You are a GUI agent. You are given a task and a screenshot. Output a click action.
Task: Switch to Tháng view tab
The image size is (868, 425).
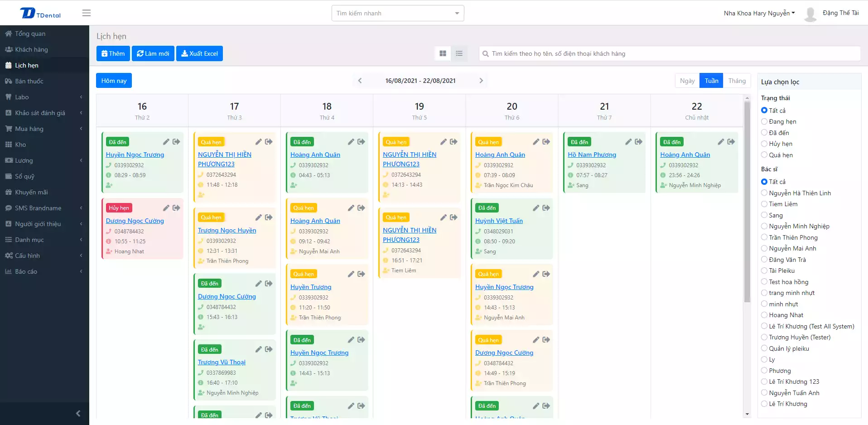pyautogui.click(x=737, y=81)
